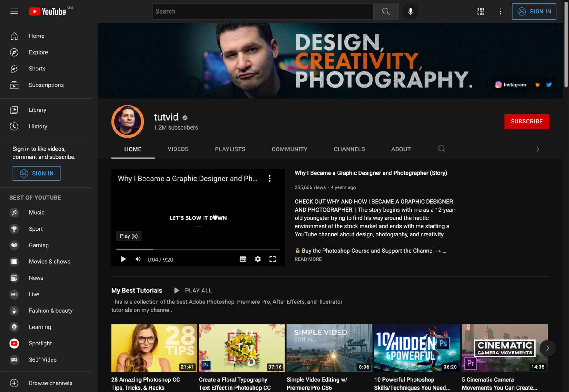This screenshot has width=569, height=392.
Task: Open Subscriptions in the sidebar
Action: tap(46, 85)
